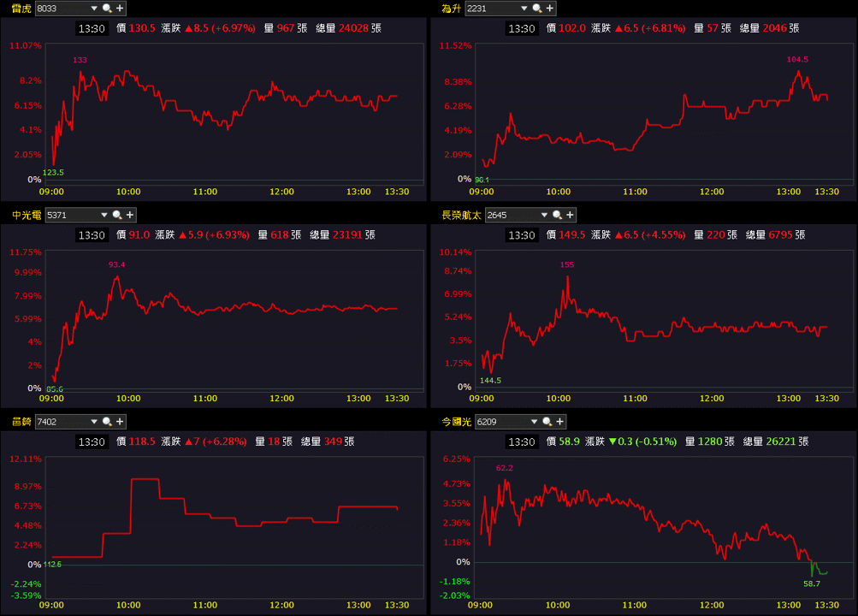Click the plus icon next to 6209
858x616 pixels.
(x=559, y=422)
